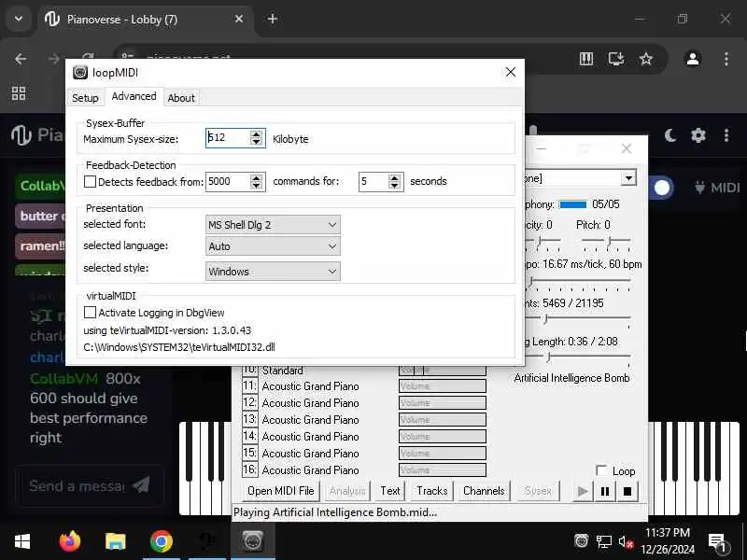Pause MIDI playback

click(x=605, y=492)
